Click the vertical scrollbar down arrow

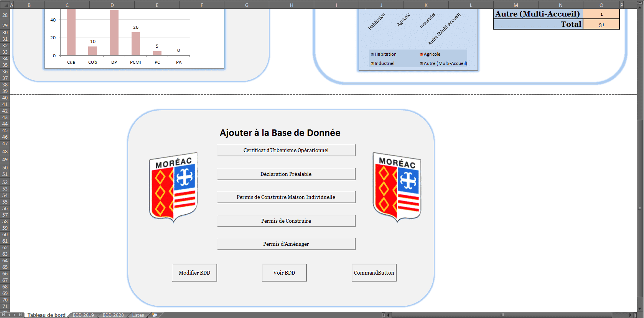640,308
